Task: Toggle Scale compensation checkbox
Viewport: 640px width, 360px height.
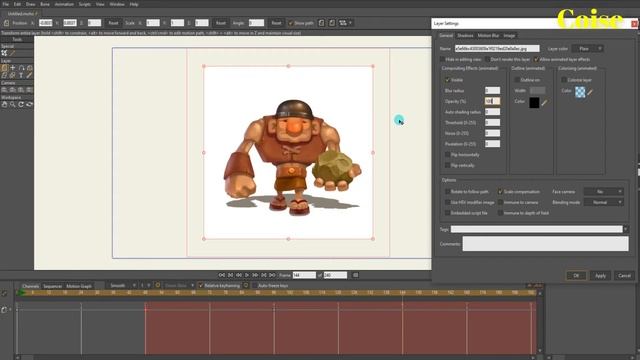Action: coord(500,191)
